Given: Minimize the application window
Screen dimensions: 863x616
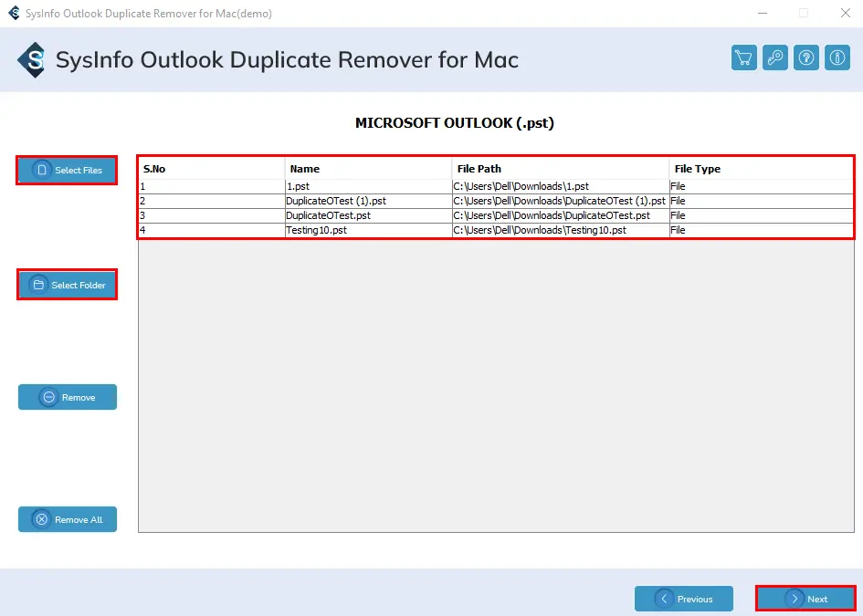Looking at the screenshot, I should click(x=763, y=13).
